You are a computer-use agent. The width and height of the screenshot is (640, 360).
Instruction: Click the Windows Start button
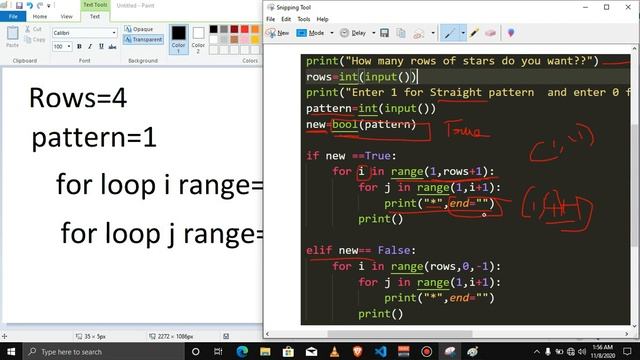click(x=11, y=351)
